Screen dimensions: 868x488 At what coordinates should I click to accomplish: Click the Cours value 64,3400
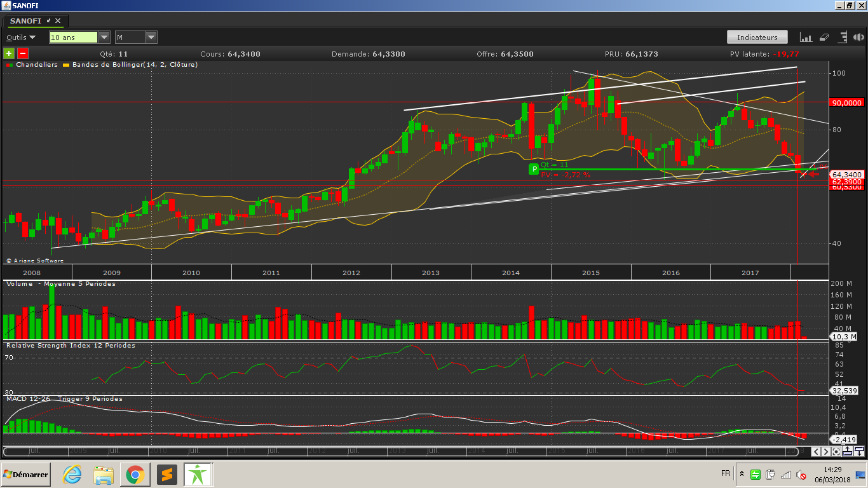click(x=244, y=54)
